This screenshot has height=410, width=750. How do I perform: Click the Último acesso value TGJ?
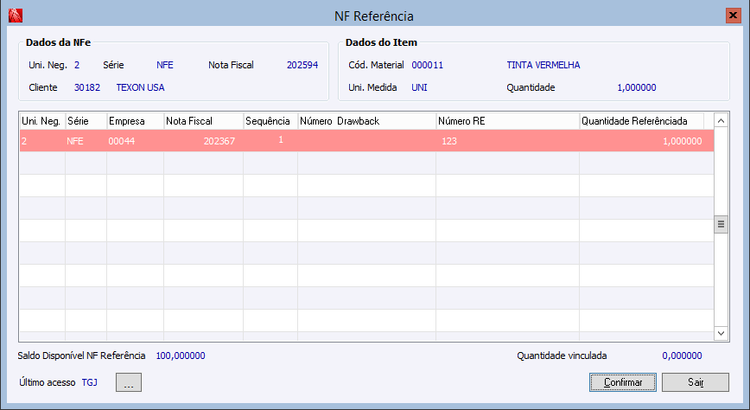(x=89, y=382)
